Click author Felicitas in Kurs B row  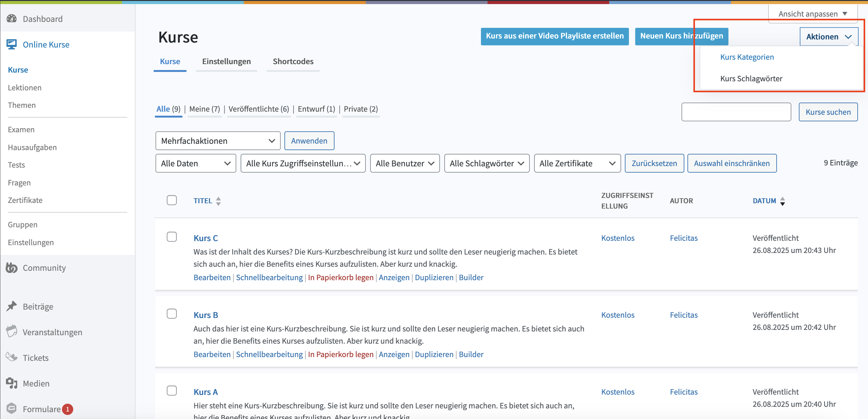pyautogui.click(x=684, y=315)
